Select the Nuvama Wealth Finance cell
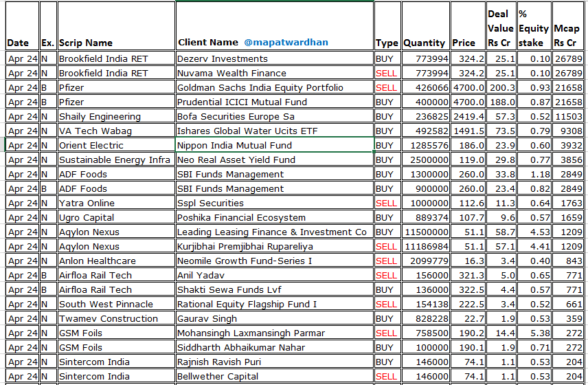 (x=275, y=73)
